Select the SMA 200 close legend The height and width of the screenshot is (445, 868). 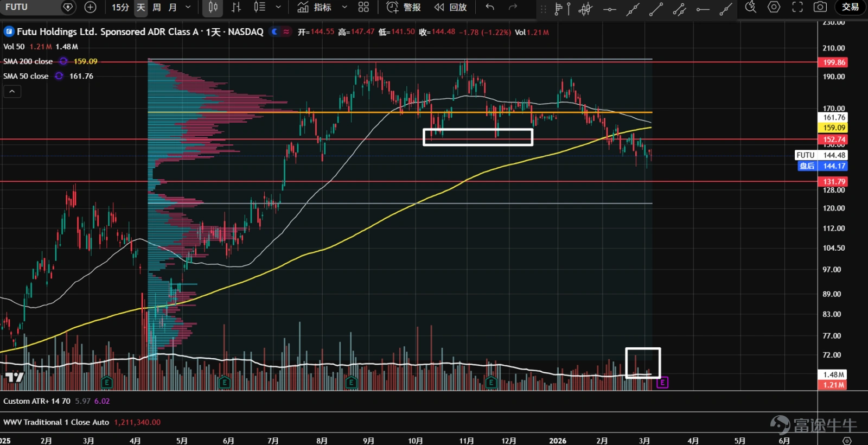tap(28, 61)
